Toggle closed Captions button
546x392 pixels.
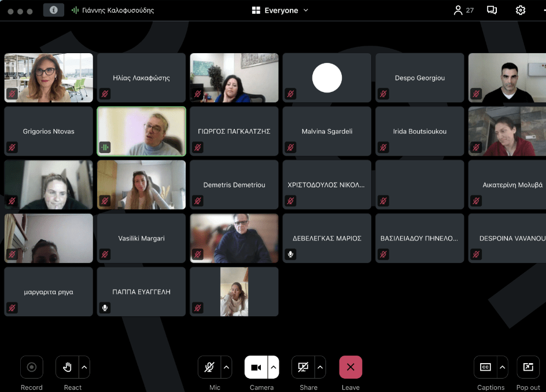point(486,367)
